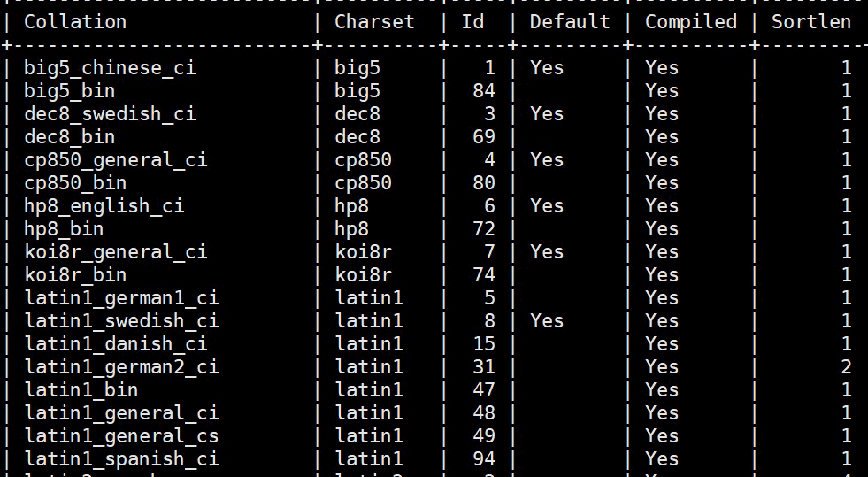Screen dimensions: 868x477
Task: Click the Collation column header
Action: pyautogui.click(x=75, y=21)
